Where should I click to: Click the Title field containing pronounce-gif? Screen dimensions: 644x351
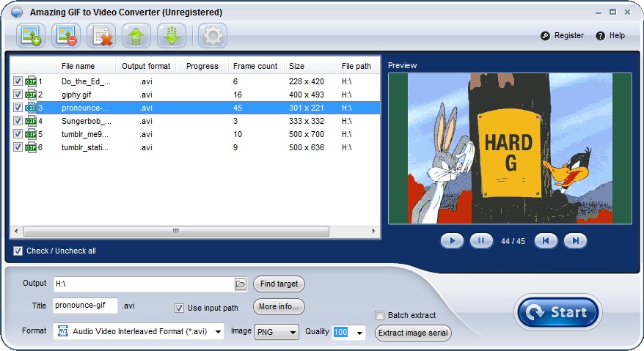point(85,306)
